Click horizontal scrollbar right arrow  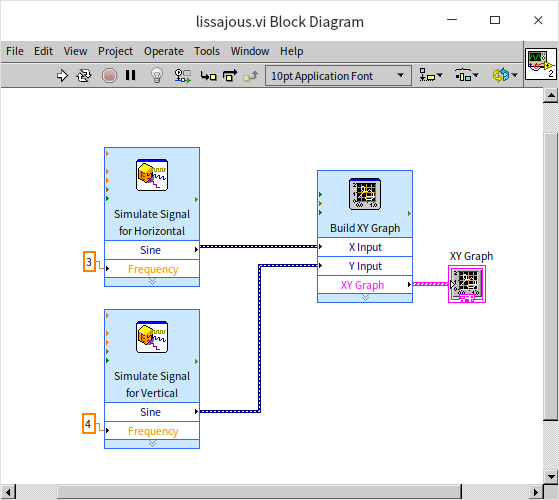tap(536, 492)
